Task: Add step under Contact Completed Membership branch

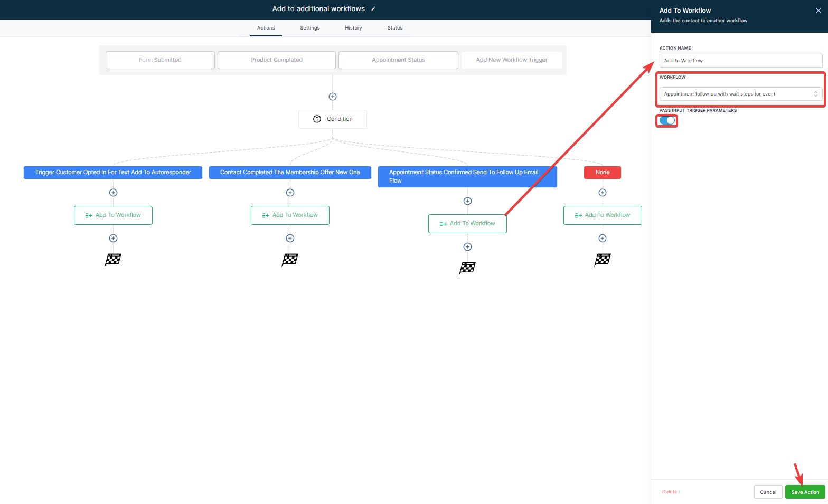Action: [x=290, y=193]
